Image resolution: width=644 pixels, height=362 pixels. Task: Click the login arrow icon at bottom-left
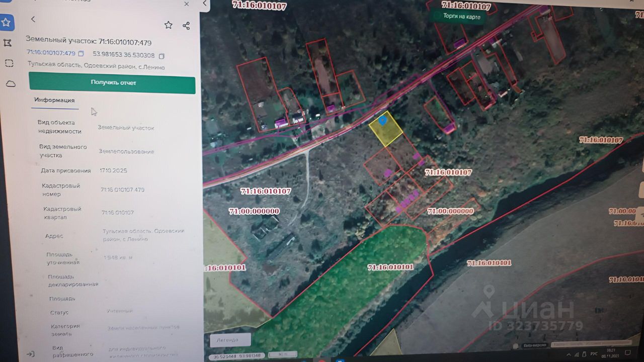[30, 354]
